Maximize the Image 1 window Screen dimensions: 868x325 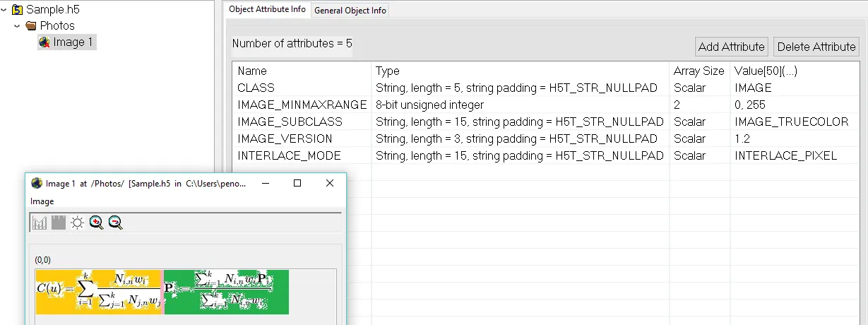point(297,183)
